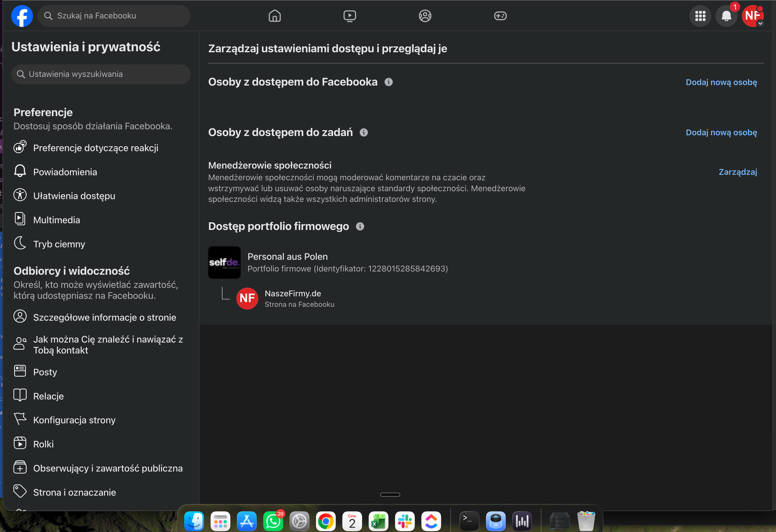Select Powiadomienia in the sidebar
The width and height of the screenshot is (776, 532).
pos(65,172)
